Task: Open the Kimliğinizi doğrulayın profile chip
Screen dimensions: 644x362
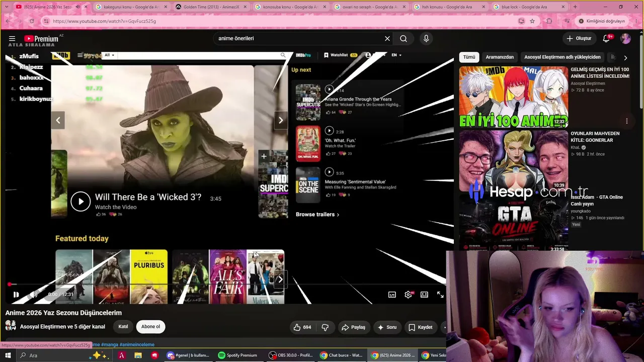Action: (x=602, y=21)
